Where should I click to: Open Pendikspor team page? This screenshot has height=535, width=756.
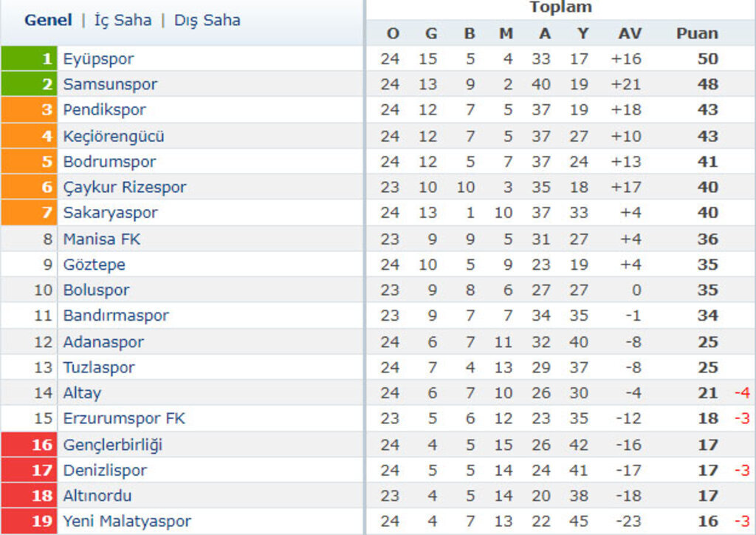[x=104, y=110]
